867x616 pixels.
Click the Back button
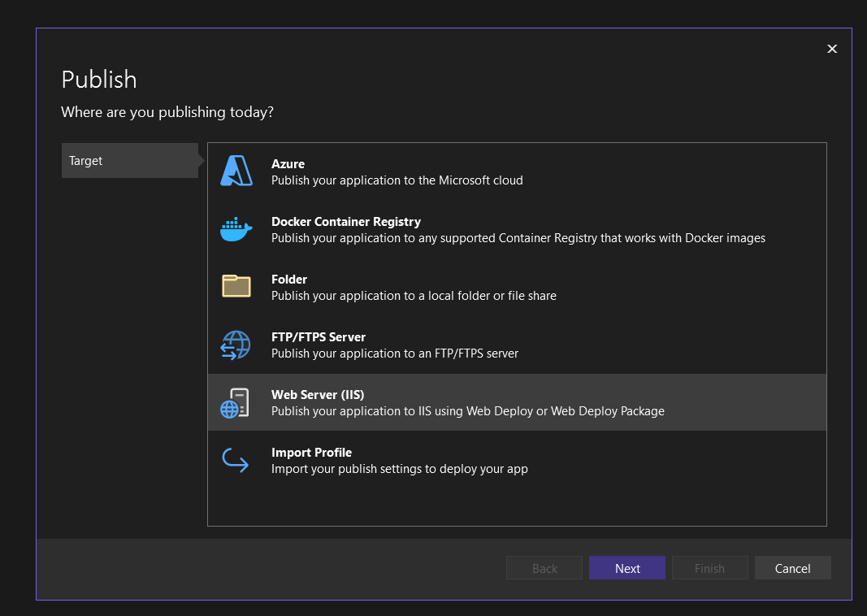coord(544,568)
